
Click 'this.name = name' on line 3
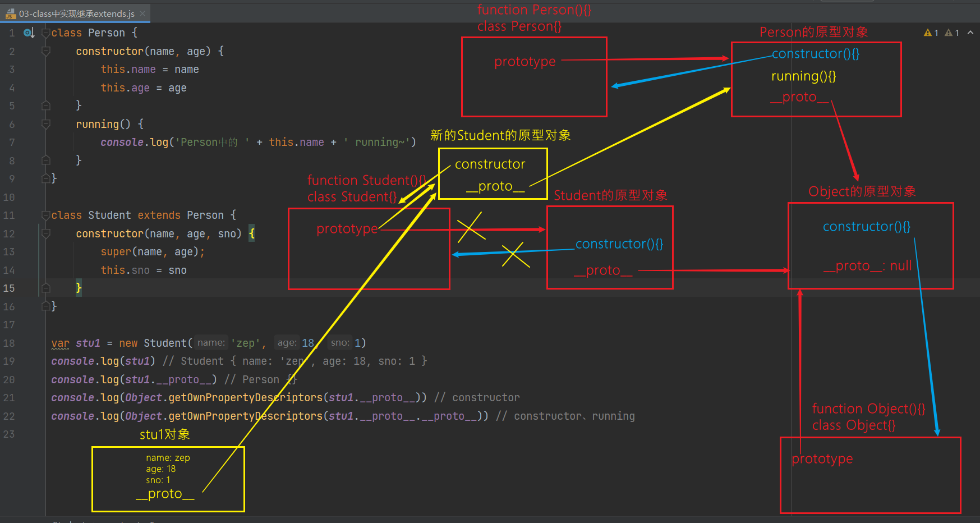(x=150, y=69)
